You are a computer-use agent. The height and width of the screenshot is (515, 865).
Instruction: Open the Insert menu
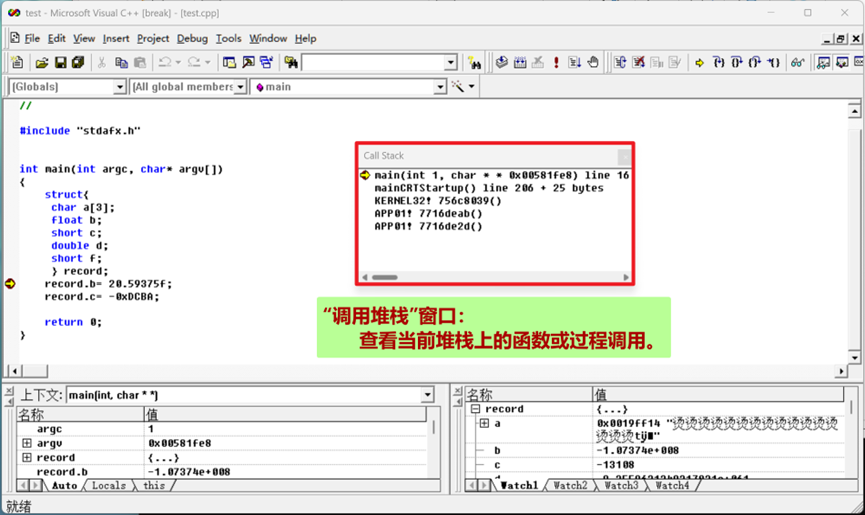click(116, 39)
